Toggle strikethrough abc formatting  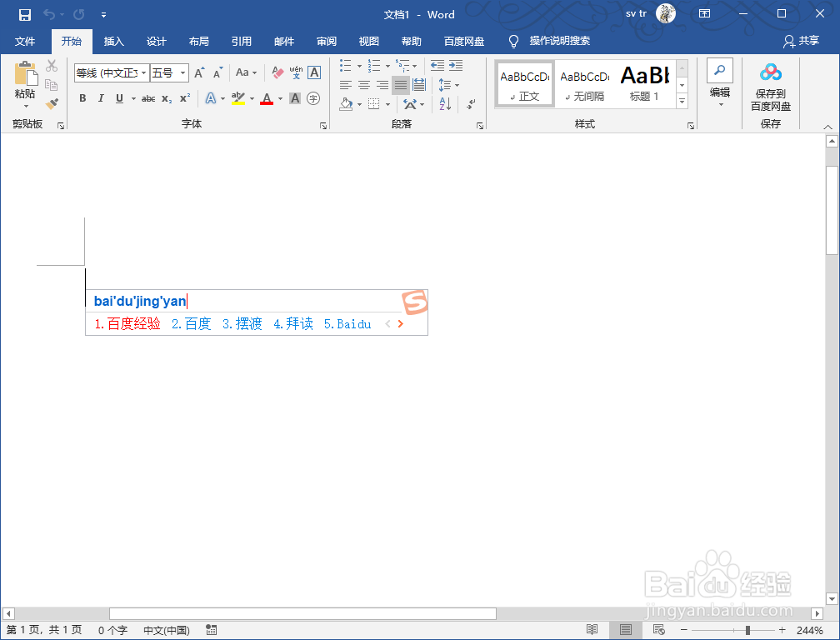pyautogui.click(x=148, y=98)
